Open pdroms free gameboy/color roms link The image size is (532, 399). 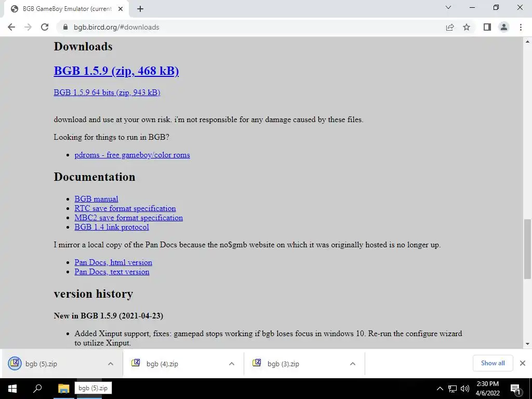point(132,155)
